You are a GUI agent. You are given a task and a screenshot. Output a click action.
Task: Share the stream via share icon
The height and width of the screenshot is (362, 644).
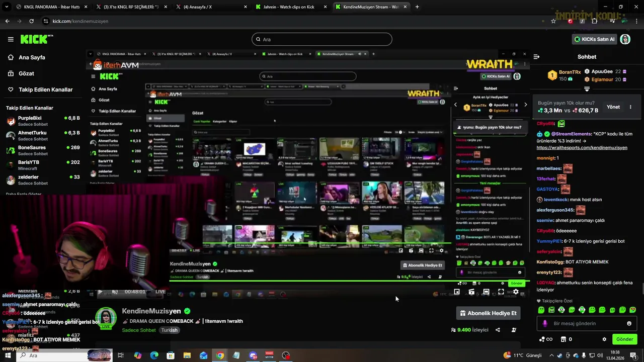point(498,330)
